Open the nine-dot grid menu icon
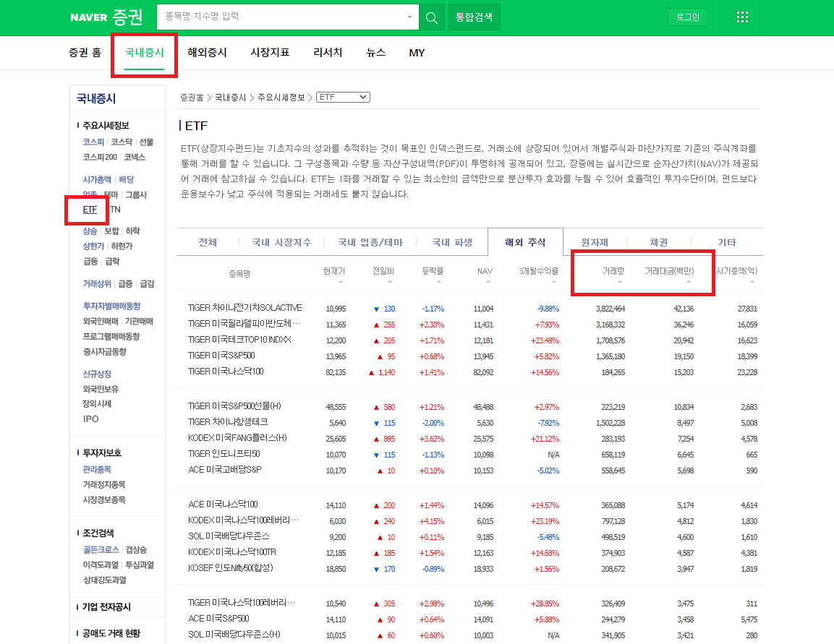 (x=743, y=17)
